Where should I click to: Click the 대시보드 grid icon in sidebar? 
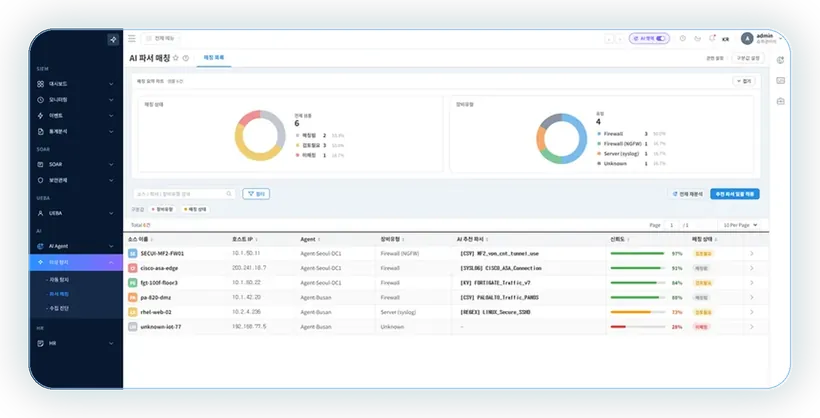[x=40, y=84]
